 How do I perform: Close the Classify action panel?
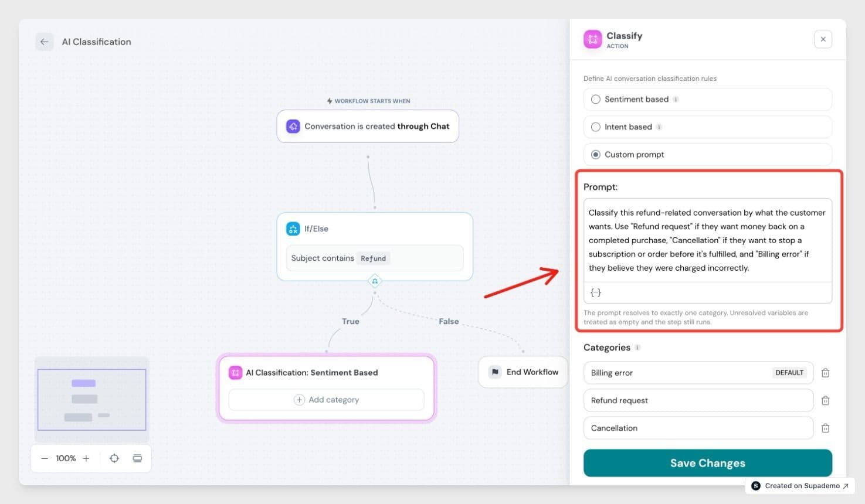pos(823,39)
